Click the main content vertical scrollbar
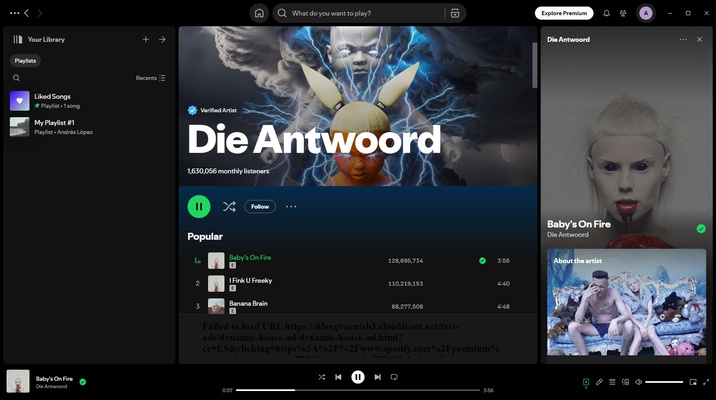716x400 pixels. [534, 65]
